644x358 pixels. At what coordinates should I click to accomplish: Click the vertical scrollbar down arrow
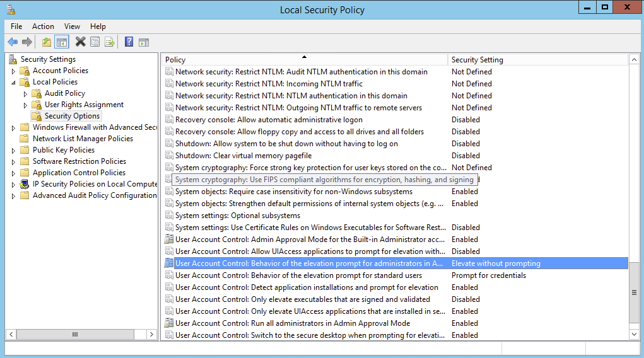(x=634, y=334)
